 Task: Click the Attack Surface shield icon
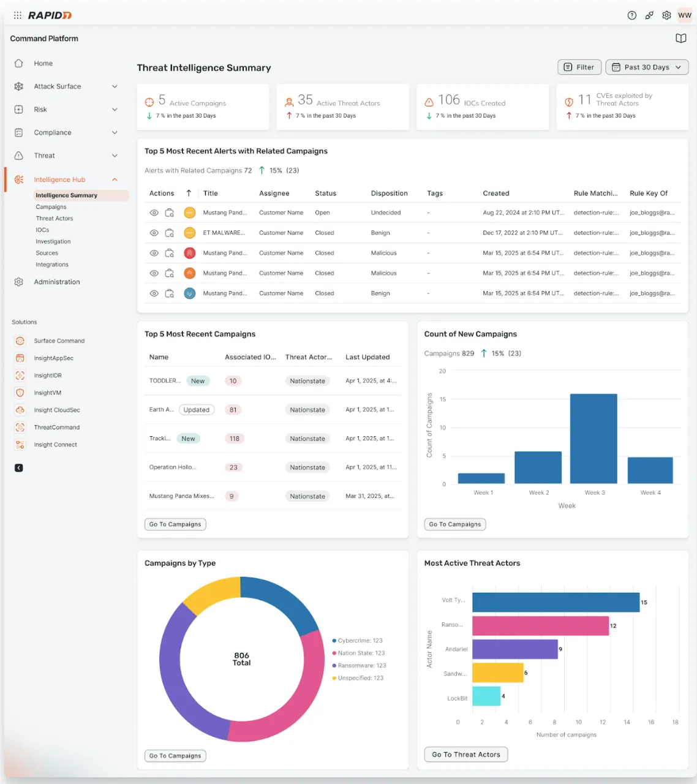coord(18,86)
